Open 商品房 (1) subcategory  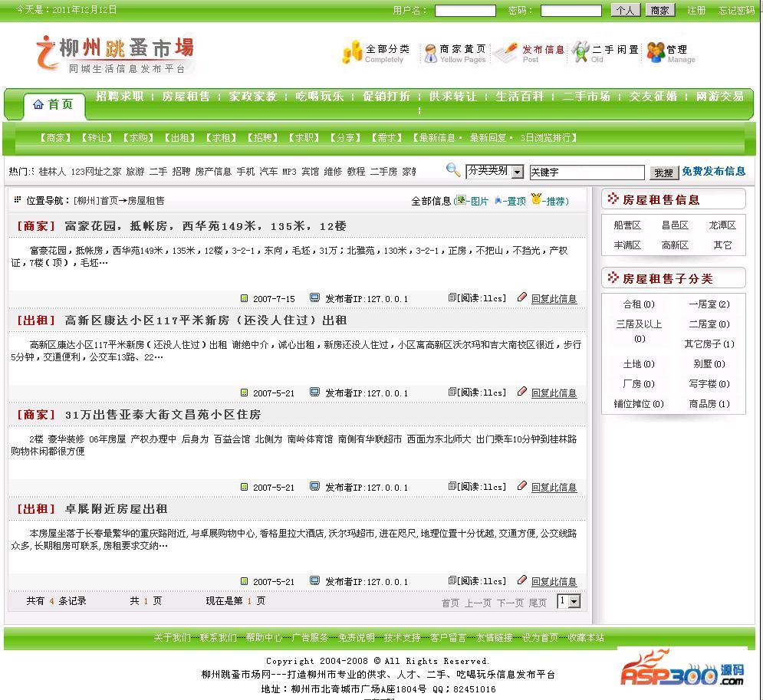pyautogui.click(x=709, y=404)
